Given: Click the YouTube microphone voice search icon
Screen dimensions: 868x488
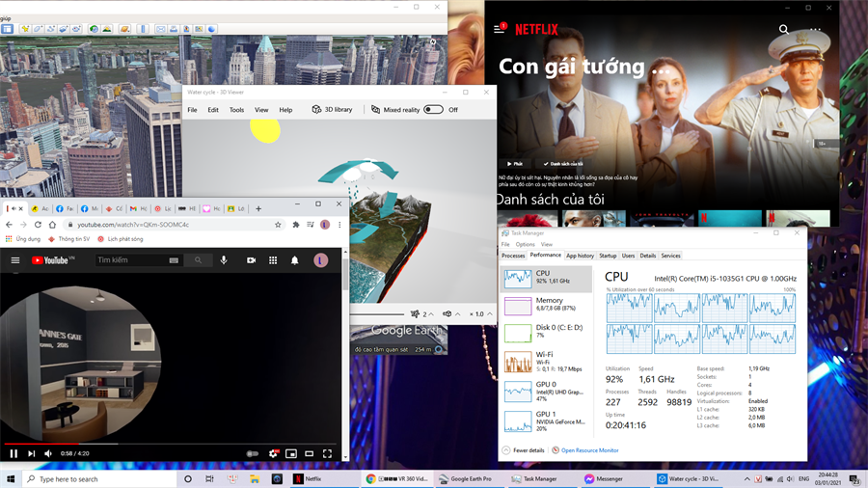Looking at the screenshot, I should 224,260.
